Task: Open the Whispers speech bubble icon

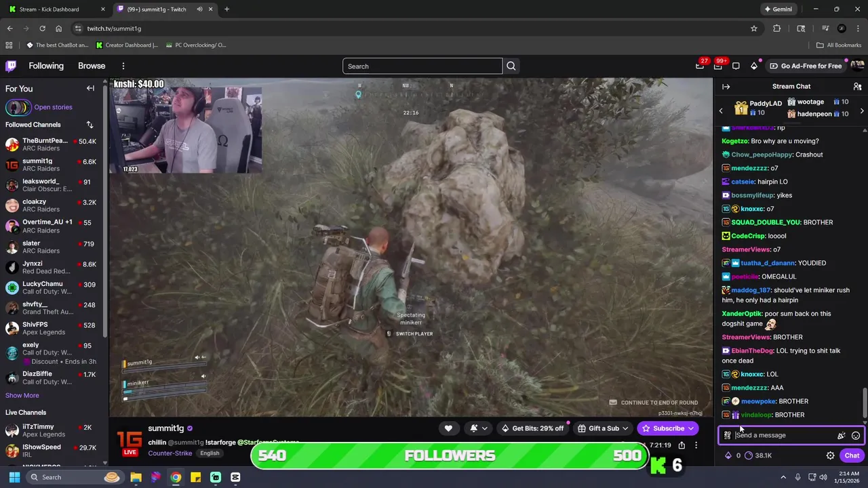Action: click(x=736, y=66)
